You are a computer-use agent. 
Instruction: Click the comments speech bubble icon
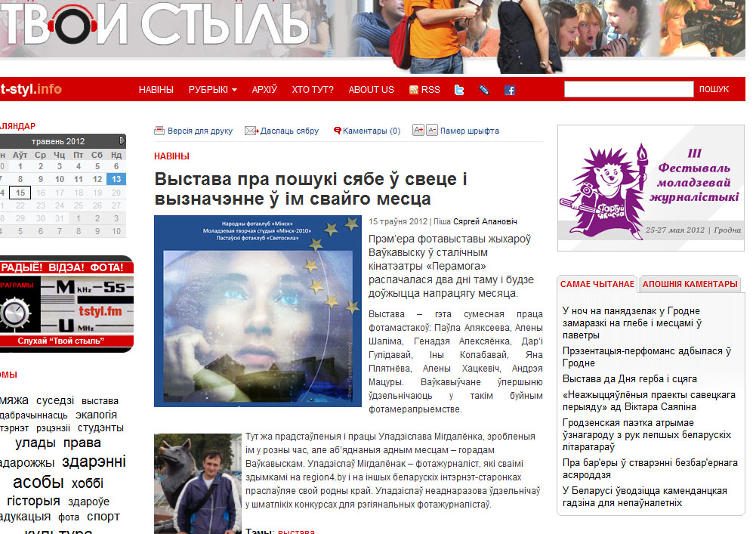pos(337,131)
